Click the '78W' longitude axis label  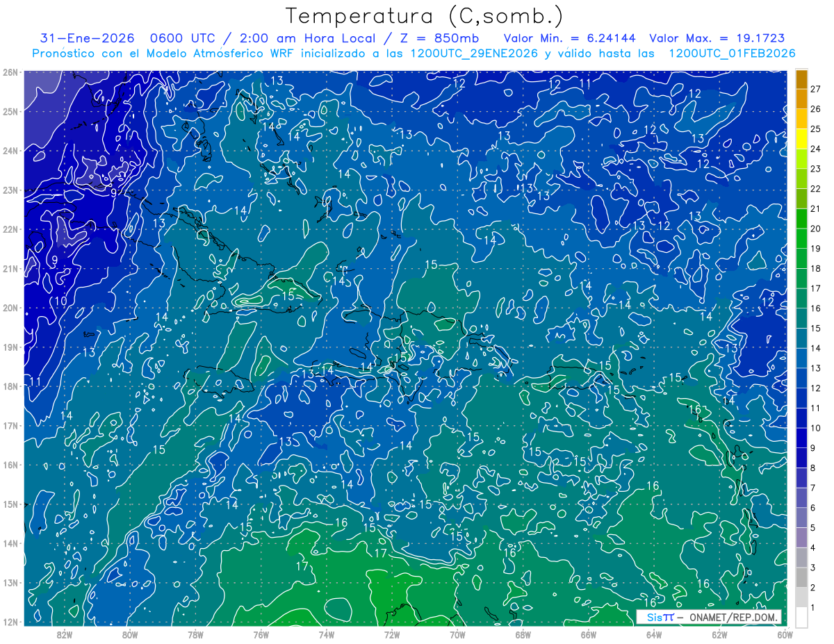(195, 635)
